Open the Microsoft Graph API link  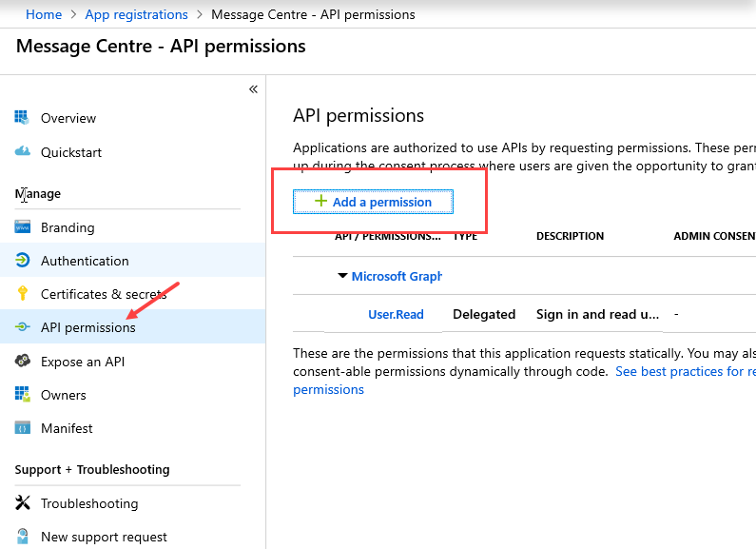tap(397, 277)
